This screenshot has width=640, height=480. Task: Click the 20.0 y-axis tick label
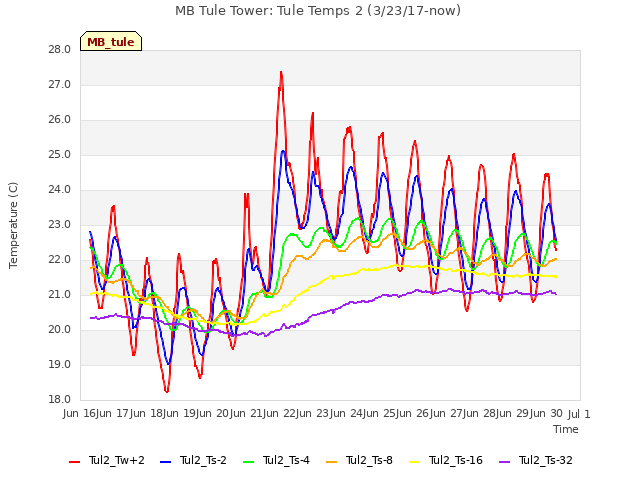coord(60,330)
